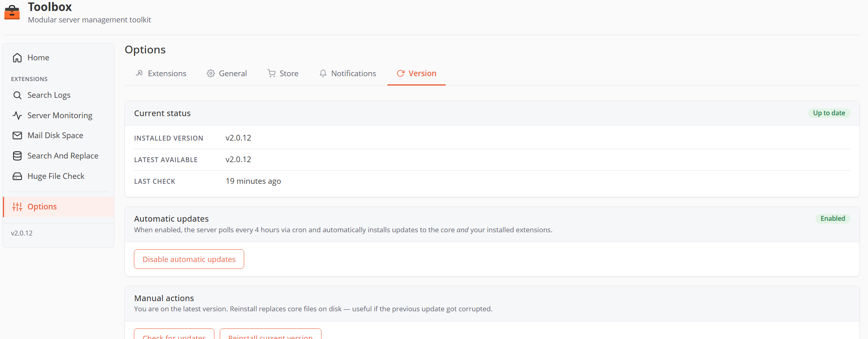
Task: Click the sidebar version v2.0.12 text
Action: click(22, 233)
